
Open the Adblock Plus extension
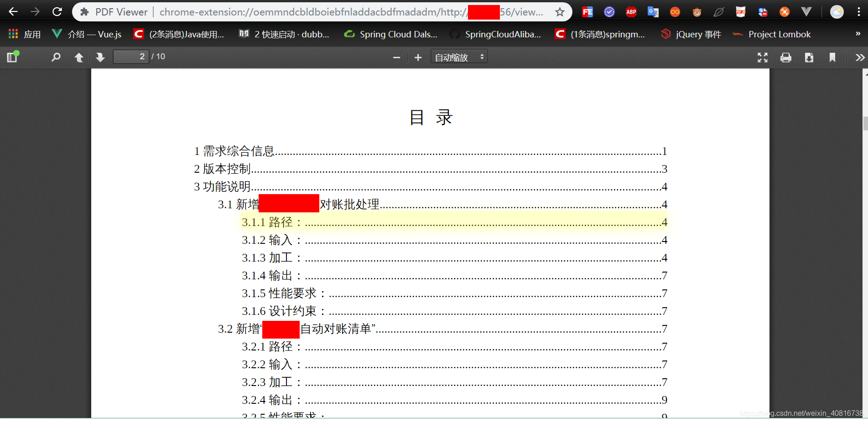pos(631,11)
